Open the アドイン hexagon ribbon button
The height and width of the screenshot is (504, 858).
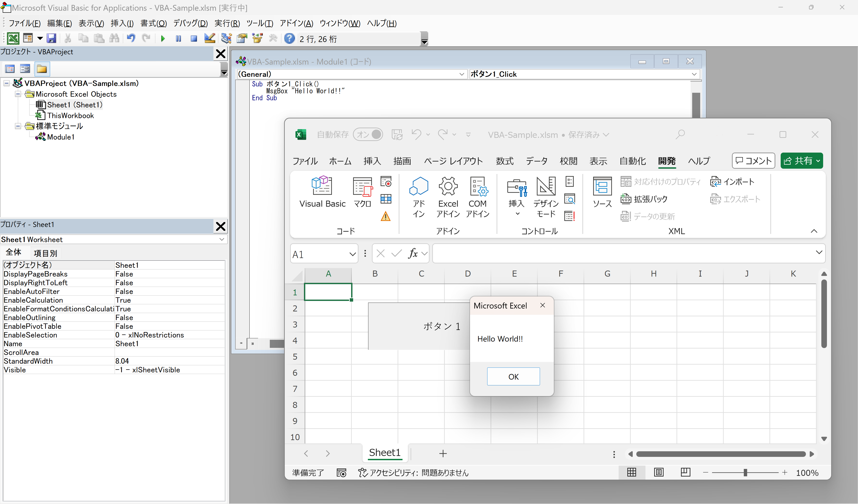tap(419, 197)
